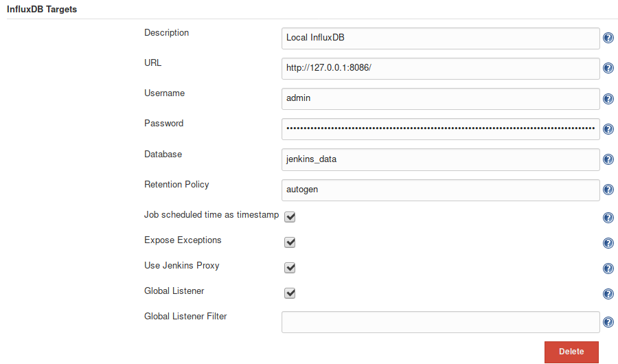Open help icon next to Database
Screen dimensions: 618x364
click(608, 159)
